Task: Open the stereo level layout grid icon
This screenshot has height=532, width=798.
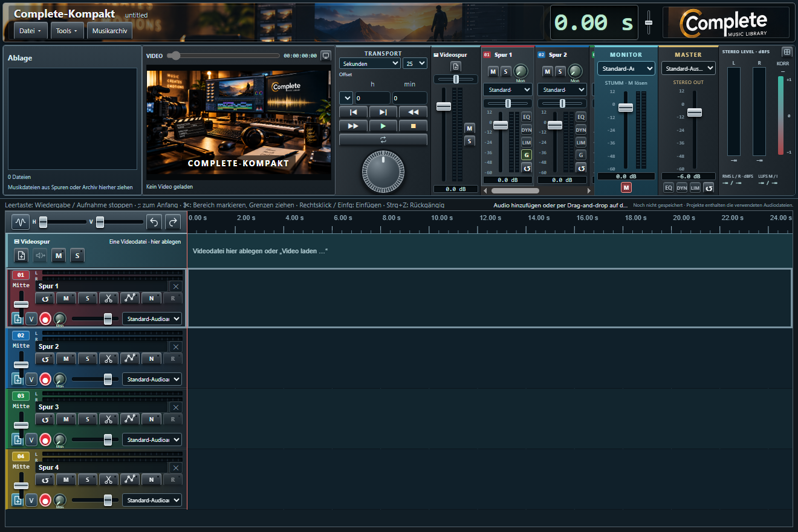Action: coord(787,52)
